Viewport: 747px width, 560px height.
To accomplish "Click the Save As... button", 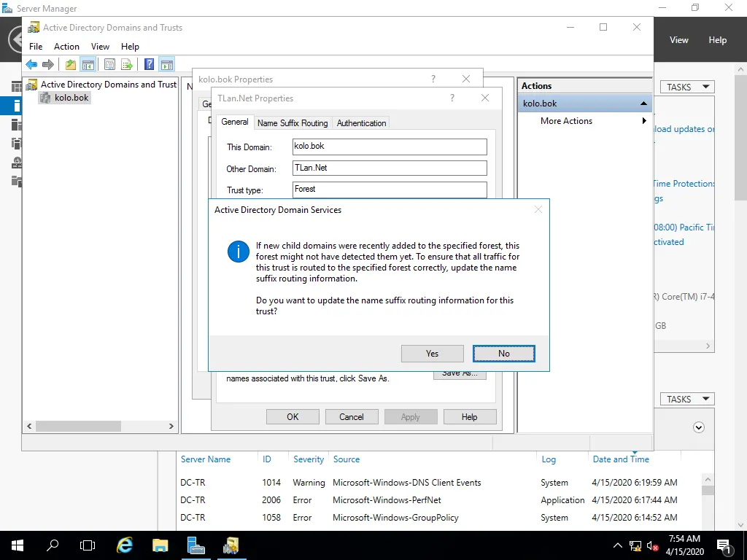I will point(460,374).
